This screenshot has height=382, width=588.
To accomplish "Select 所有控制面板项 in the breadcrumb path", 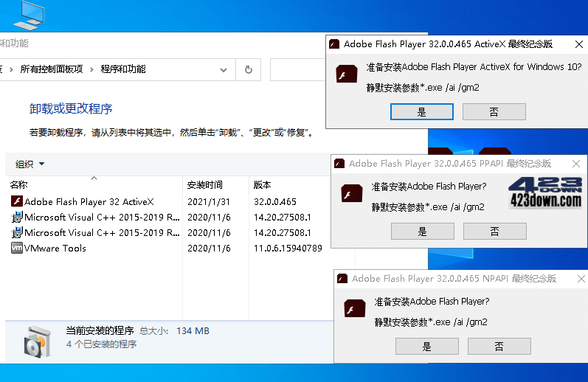I will (x=52, y=69).
